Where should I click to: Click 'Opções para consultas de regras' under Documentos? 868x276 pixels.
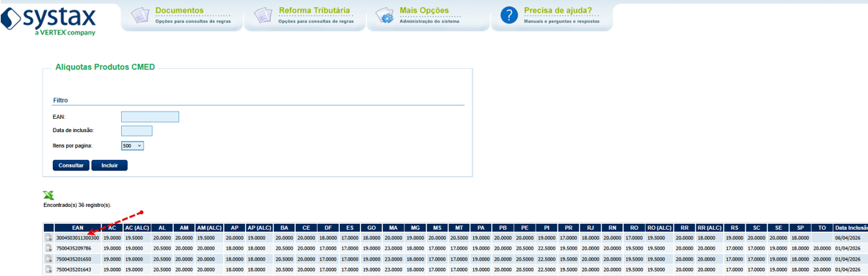tap(193, 21)
